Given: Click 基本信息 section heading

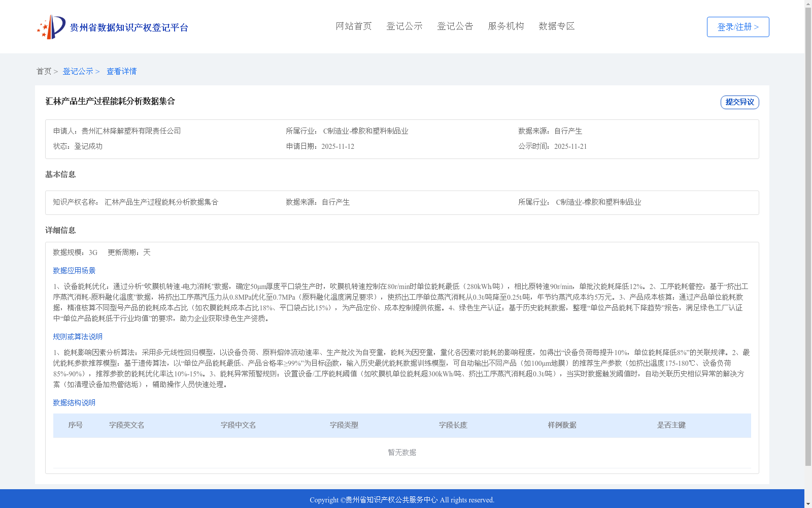Looking at the screenshot, I should (60, 174).
